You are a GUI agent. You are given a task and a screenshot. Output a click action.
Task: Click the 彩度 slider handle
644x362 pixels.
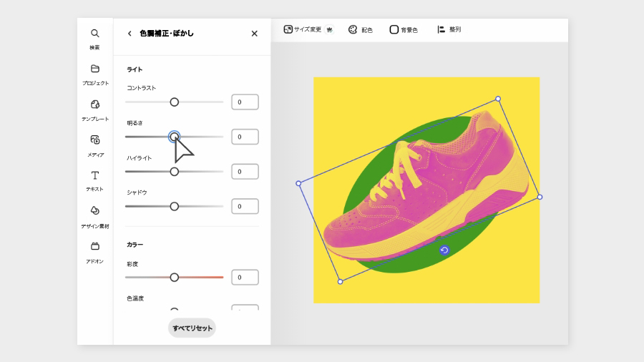click(x=174, y=277)
